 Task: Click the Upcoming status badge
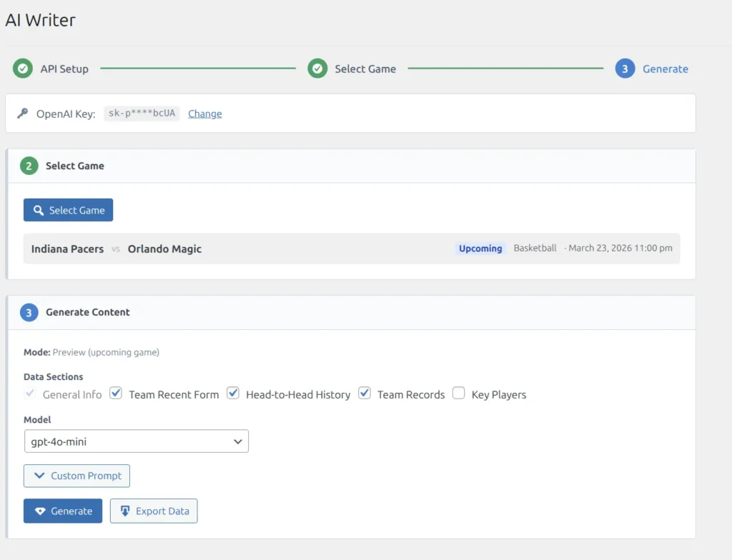coord(480,249)
